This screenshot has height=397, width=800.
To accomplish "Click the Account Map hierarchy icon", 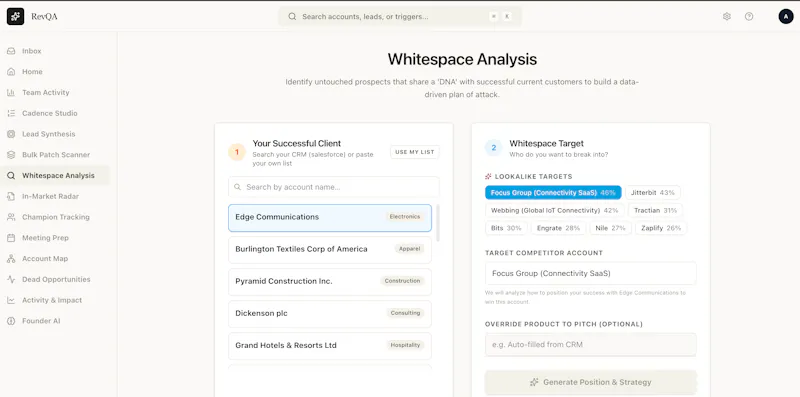I will [11, 259].
